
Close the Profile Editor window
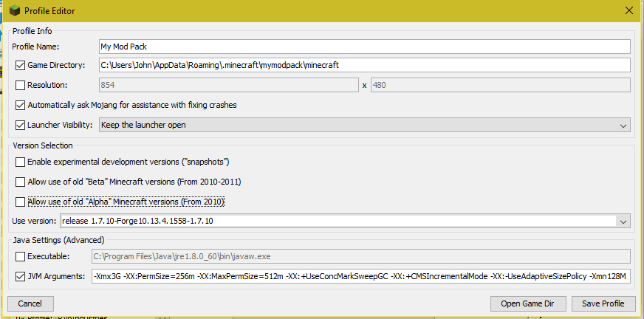pyautogui.click(x=628, y=11)
